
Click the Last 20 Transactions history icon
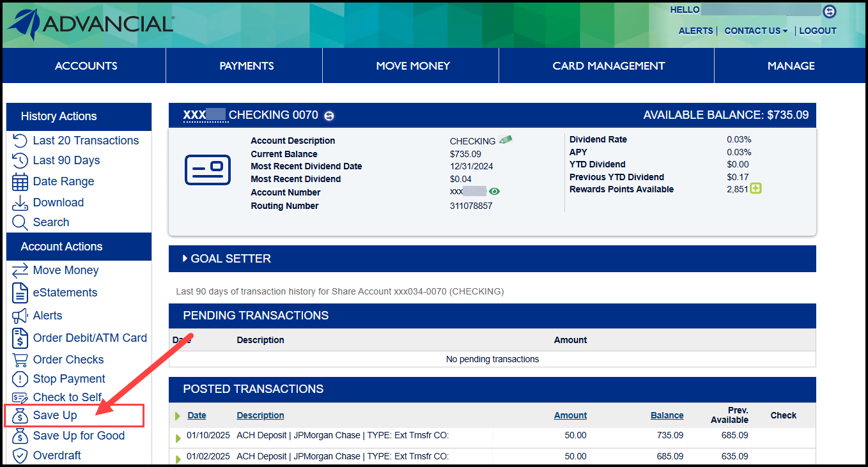20,141
